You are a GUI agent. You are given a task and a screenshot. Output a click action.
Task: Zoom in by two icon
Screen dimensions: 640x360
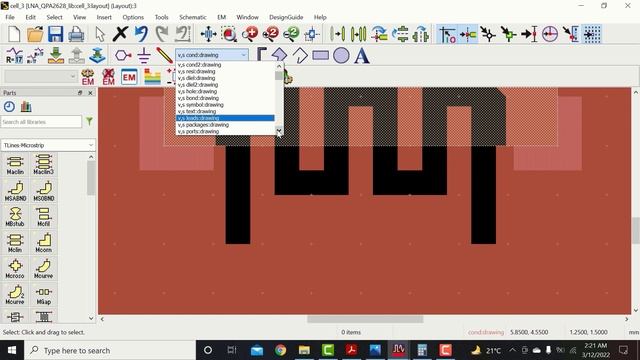[x=271, y=34]
